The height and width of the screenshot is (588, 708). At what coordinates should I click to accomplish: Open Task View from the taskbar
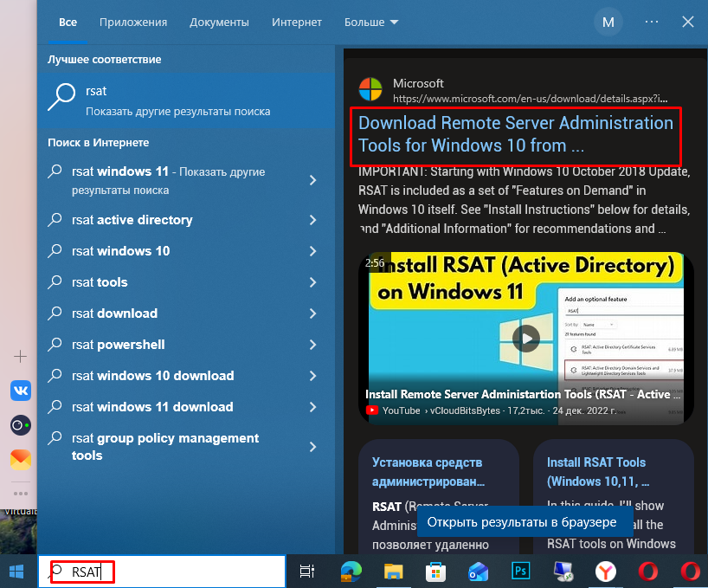click(x=306, y=572)
